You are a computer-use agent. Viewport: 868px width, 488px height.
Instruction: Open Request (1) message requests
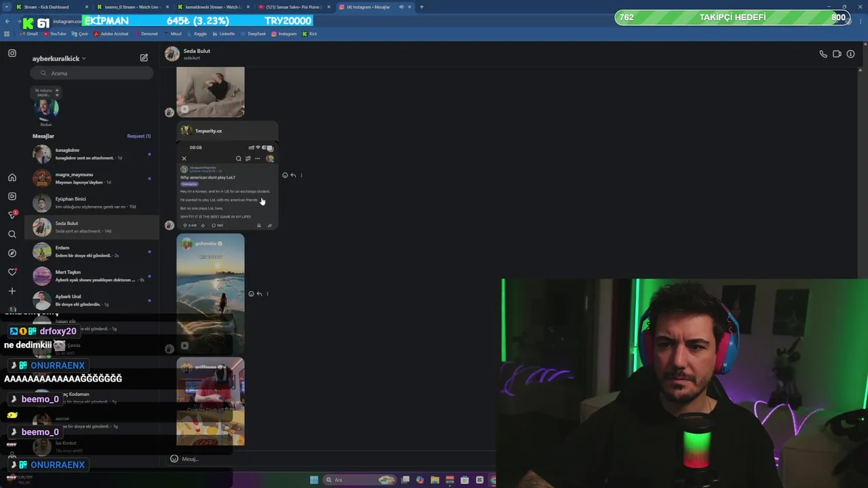139,136
